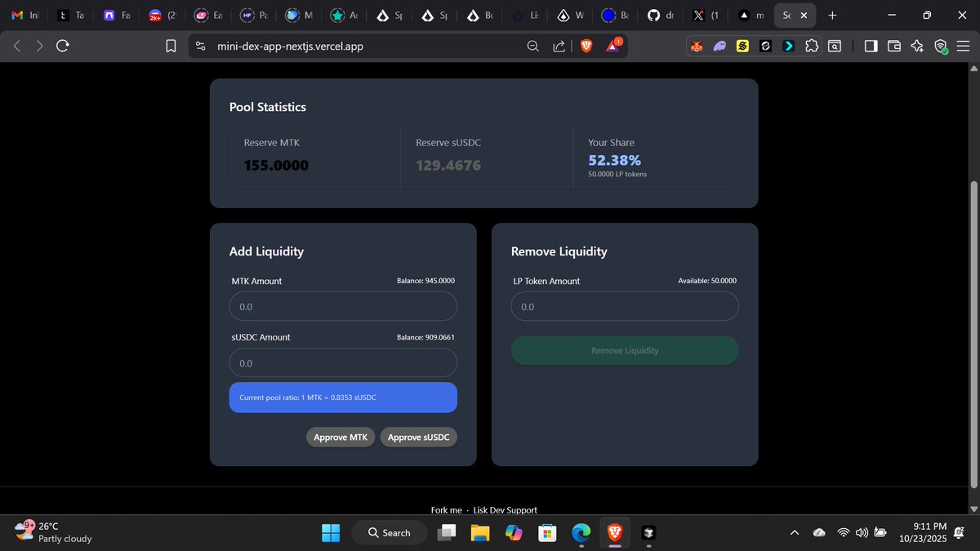Click the MTK Balance: 945.0000 text
Viewport: 980px width, 551px height.
tap(425, 281)
